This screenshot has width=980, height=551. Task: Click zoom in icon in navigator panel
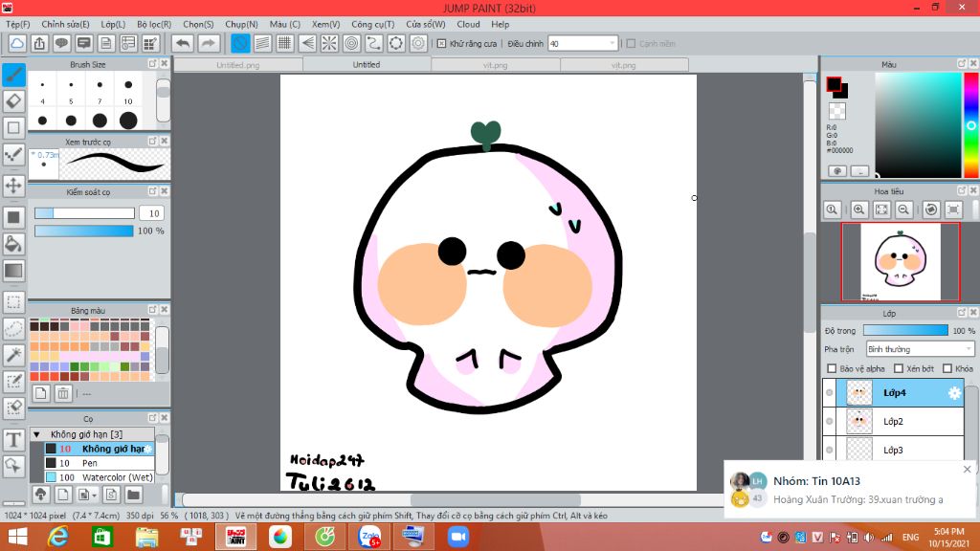858,209
